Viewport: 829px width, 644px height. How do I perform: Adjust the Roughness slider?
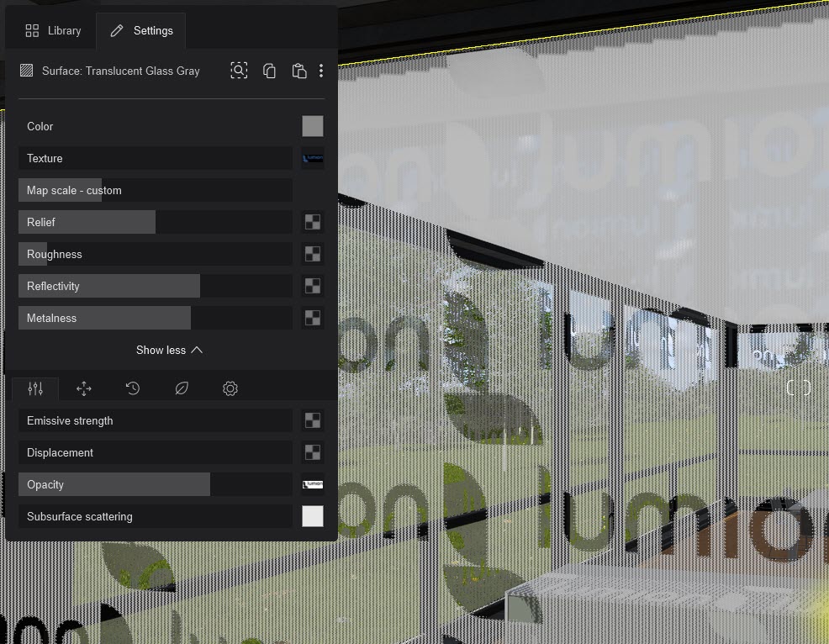coord(156,255)
